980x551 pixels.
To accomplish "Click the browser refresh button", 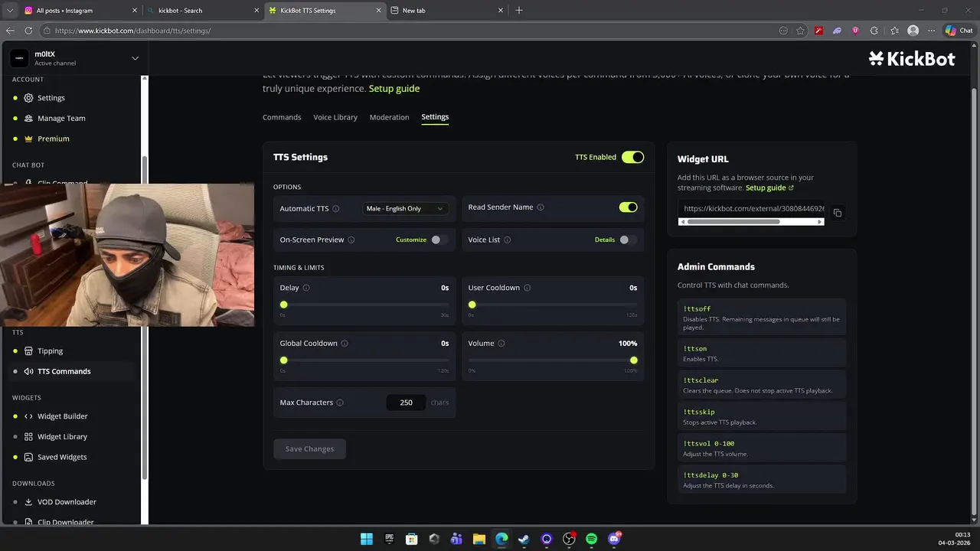I will (28, 31).
